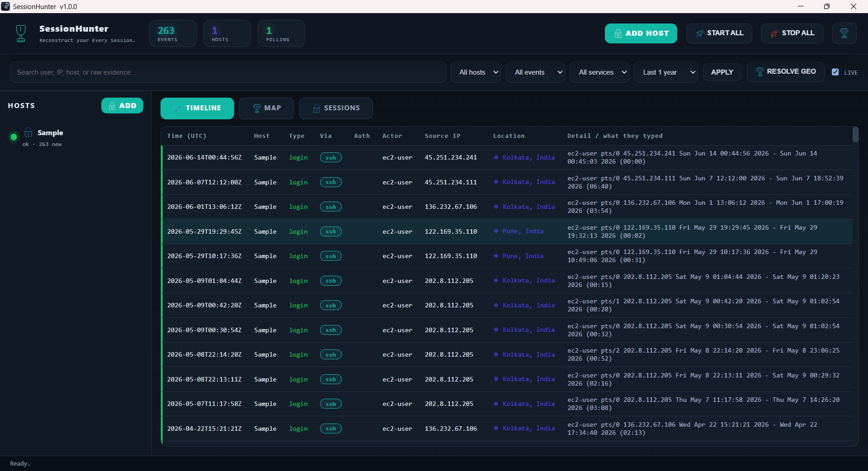868x471 pixels.
Task: Click the SessionHunter app icon in title bar
Action: point(5,6)
